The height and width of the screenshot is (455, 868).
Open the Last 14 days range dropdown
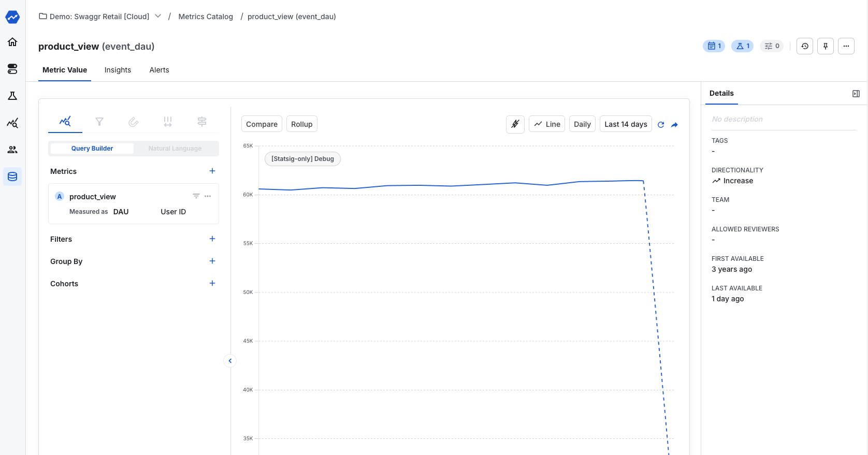click(626, 124)
